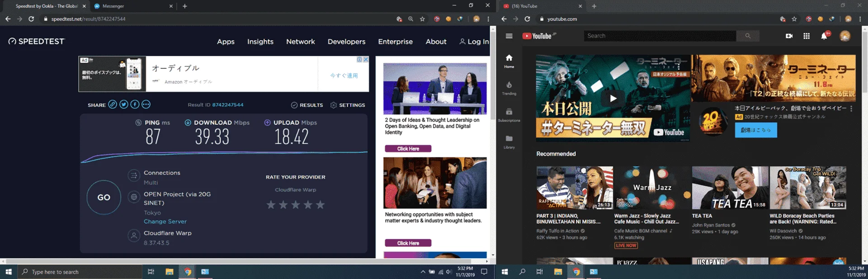868x279 pixels.
Task: Click the YouTube search field
Action: click(x=660, y=36)
